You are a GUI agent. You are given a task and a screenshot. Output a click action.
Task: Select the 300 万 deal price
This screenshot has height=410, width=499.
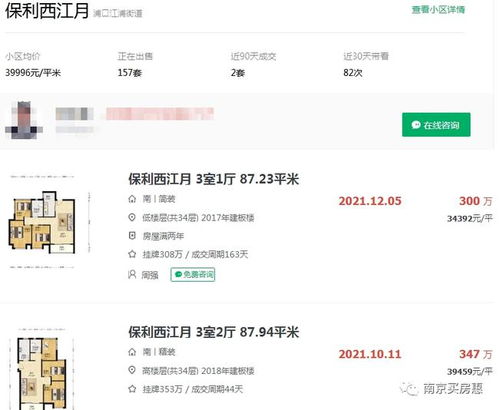476,201
